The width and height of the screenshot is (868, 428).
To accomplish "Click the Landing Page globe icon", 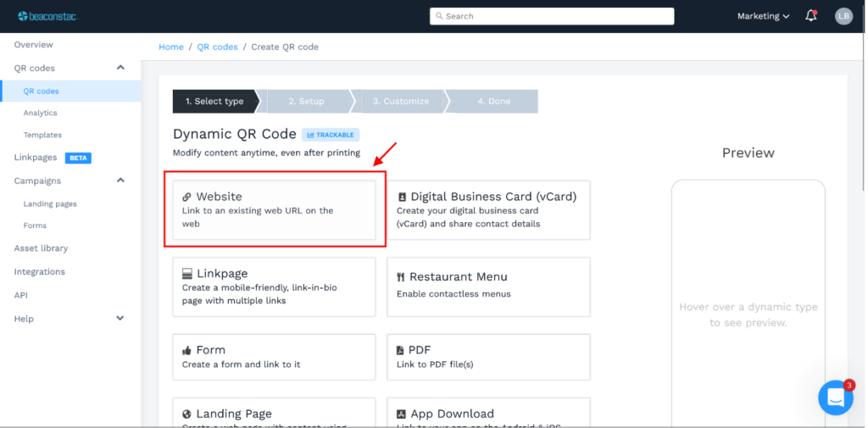I will 186,414.
